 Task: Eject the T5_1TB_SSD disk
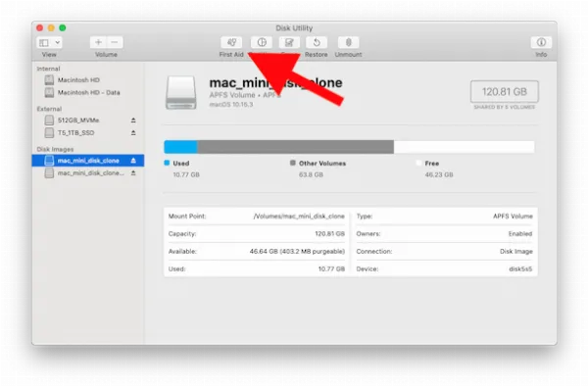point(133,132)
